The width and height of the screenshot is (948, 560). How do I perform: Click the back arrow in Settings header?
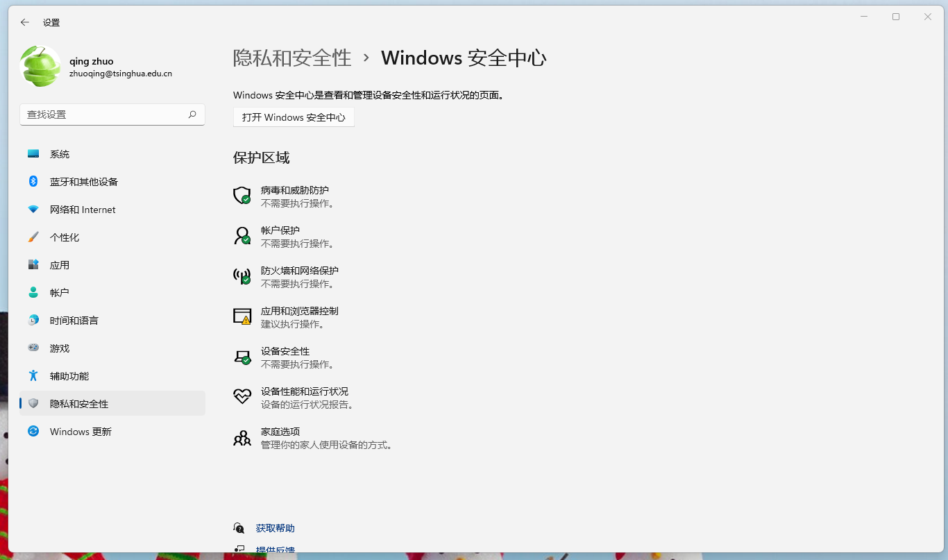coord(25,22)
